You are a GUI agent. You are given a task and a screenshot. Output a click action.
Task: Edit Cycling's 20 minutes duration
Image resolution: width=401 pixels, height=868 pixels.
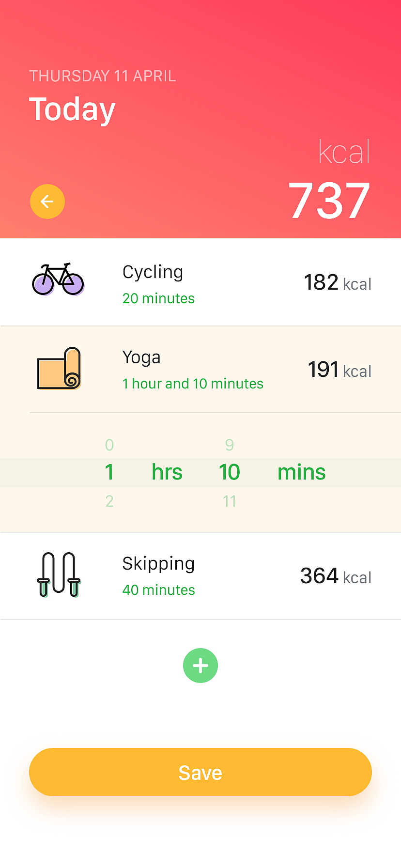tap(158, 298)
